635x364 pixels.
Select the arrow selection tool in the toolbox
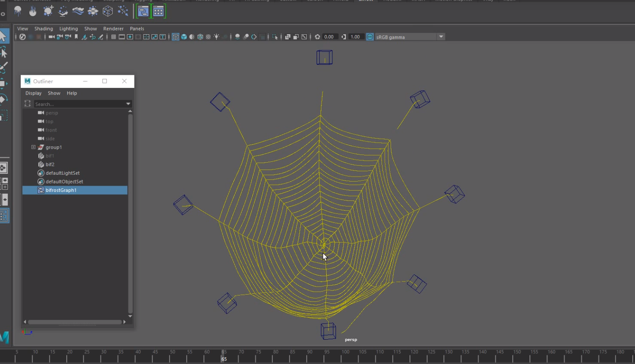click(5, 36)
